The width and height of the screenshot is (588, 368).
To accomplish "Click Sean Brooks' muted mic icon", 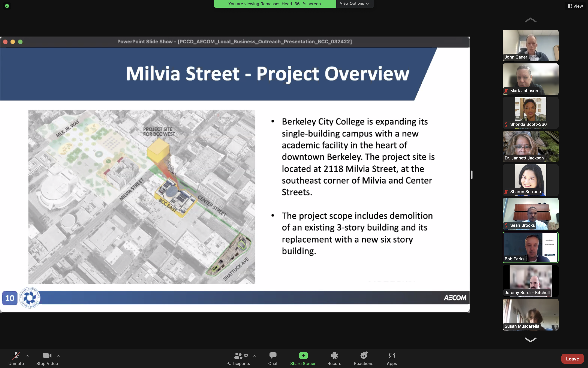I will [x=506, y=225].
